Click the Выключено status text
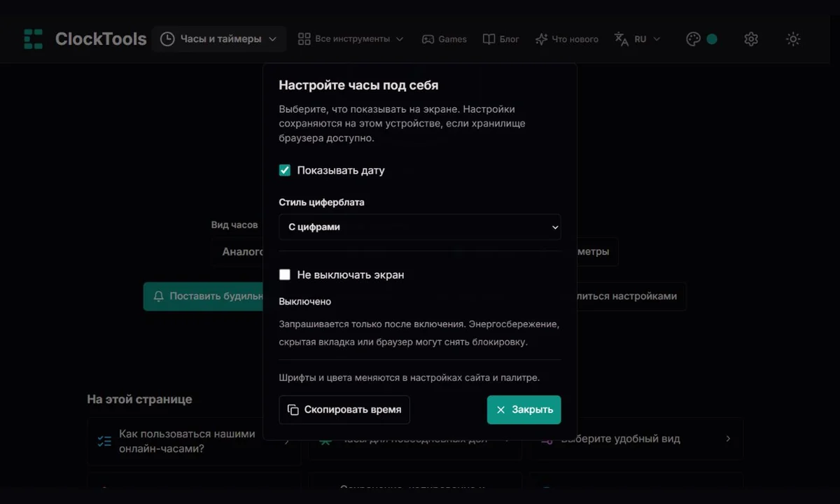 coord(305,302)
